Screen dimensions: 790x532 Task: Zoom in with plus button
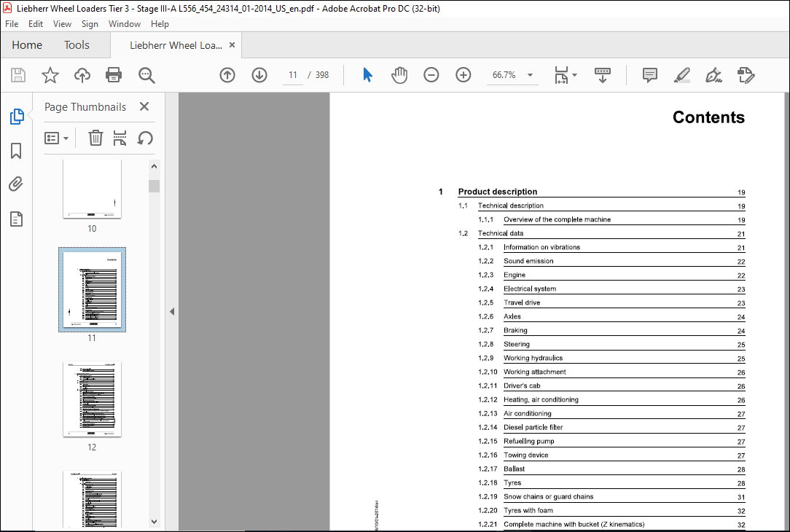pyautogui.click(x=463, y=75)
